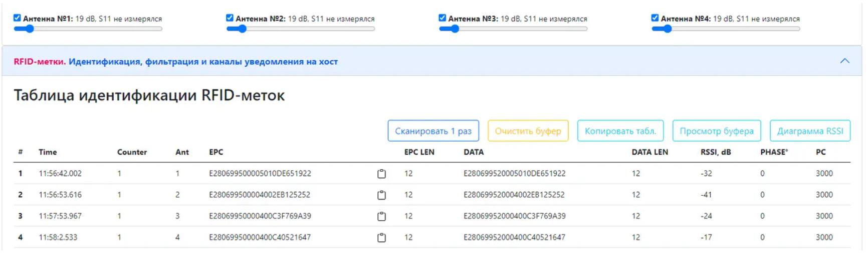
Task: Click the RSSI, dB column header
Action: pos(715,152)
